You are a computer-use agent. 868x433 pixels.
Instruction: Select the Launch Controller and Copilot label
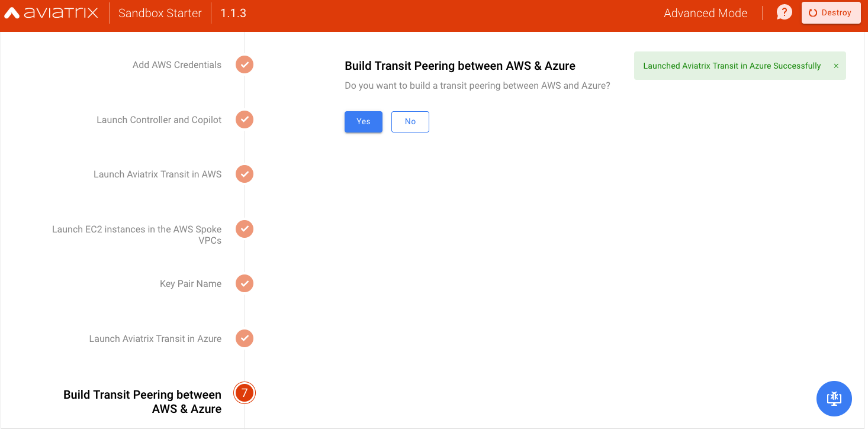point(159,120)
